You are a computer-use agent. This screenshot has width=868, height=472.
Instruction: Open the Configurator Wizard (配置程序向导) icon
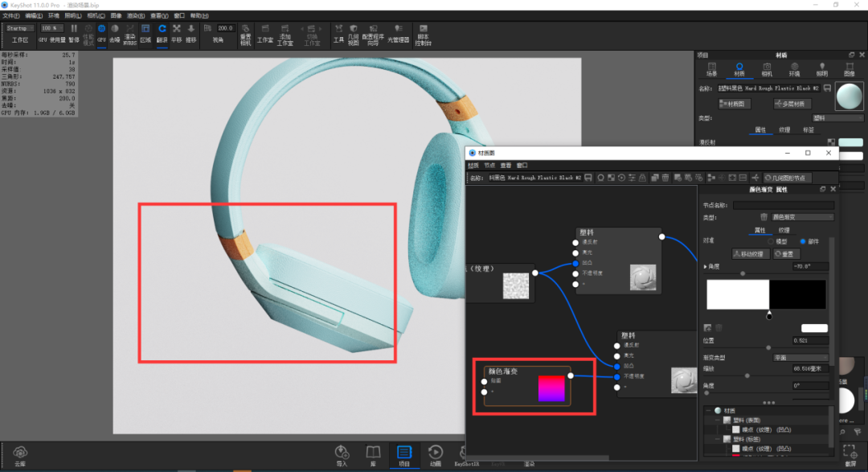(373, 29)
